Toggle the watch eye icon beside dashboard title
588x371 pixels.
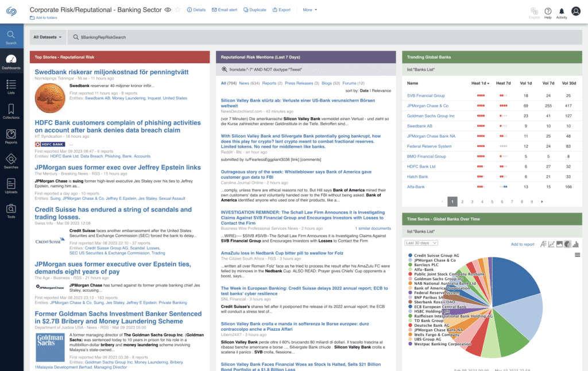coord(168,10)
